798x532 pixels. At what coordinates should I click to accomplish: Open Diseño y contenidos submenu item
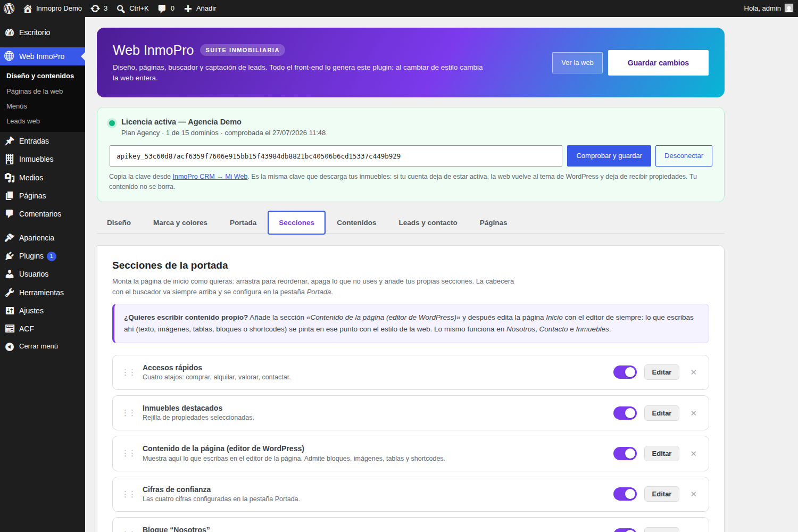pos(40,76)
